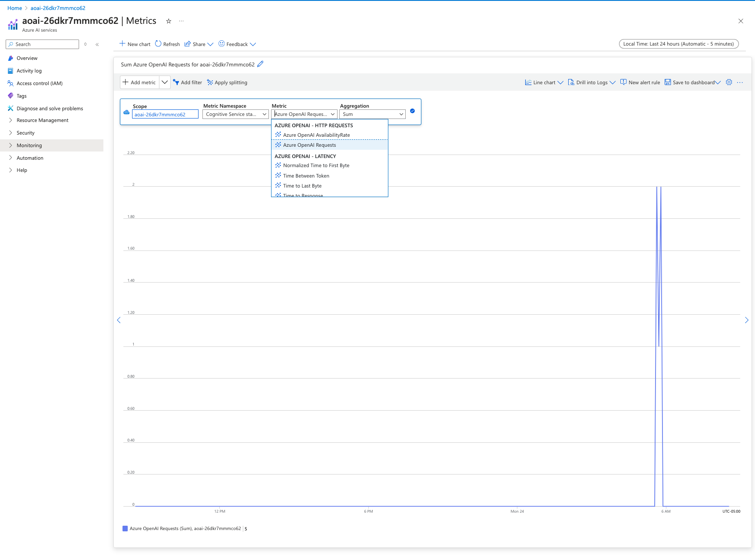Click New chart
Image resolution: width=755 pixels, height=560 pixels.
(135, 44)
